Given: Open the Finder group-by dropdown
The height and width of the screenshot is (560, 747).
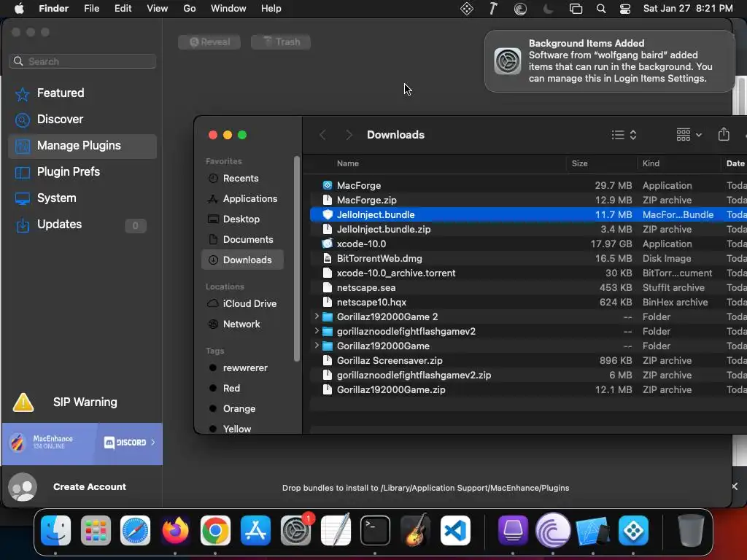Looking at the screenshot, I should 689,135.
